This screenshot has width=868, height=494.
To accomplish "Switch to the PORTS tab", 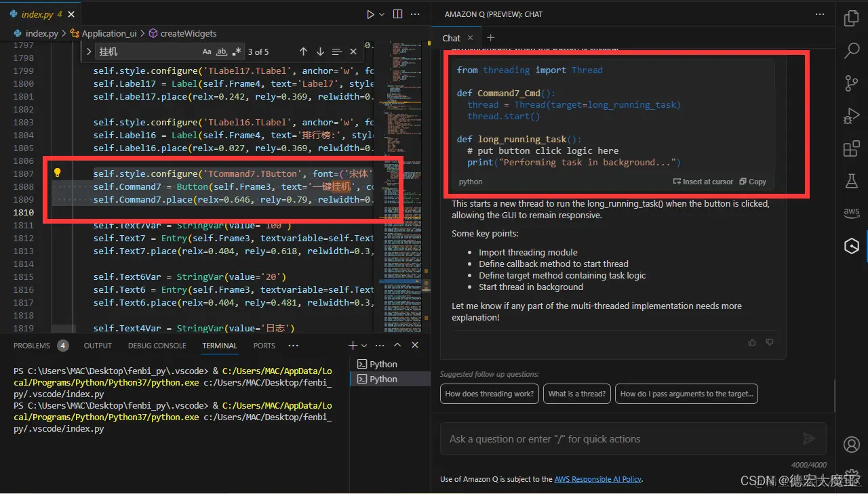I will click(264, 346).
